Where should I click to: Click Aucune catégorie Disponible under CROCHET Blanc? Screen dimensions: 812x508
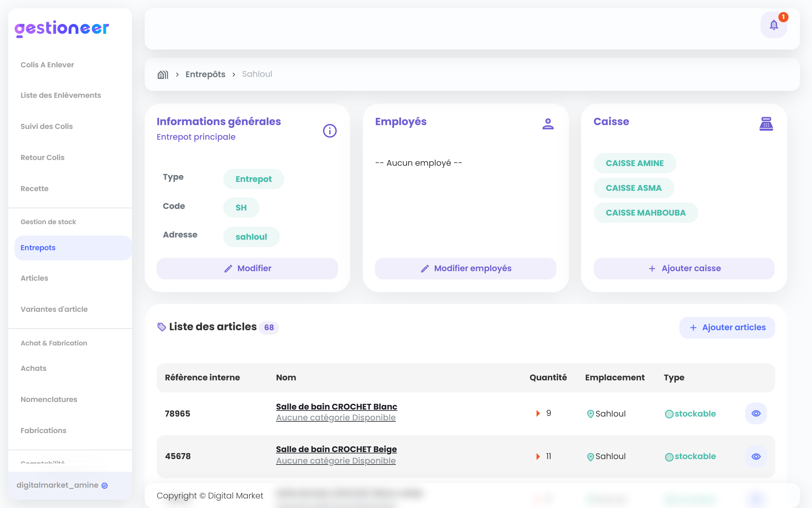click(x=336, y=418)
